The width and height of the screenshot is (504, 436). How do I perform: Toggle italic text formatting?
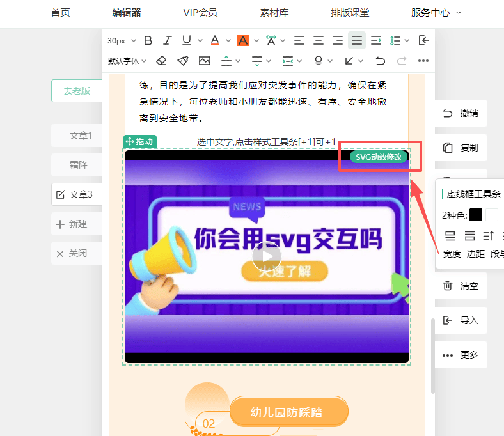pyautogui.click(x=168, y=41)
